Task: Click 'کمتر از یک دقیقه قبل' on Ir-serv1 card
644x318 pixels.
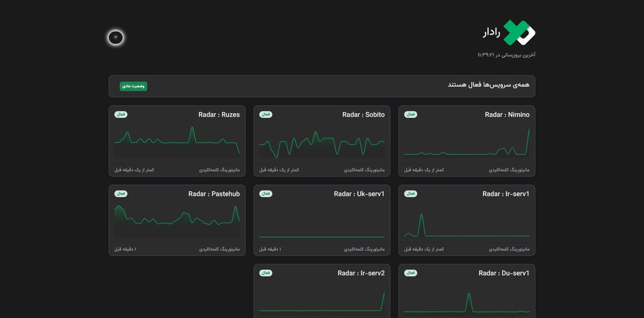Action: (424, 249)
